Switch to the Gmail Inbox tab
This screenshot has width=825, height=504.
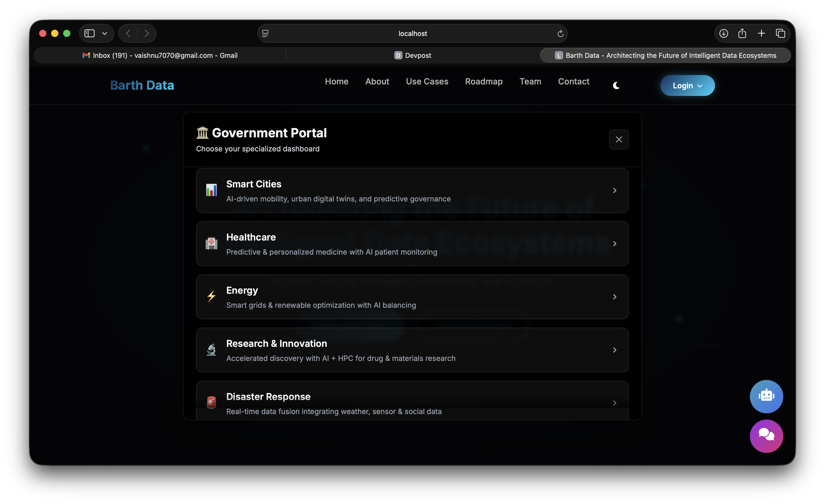[x=160, y=56]
